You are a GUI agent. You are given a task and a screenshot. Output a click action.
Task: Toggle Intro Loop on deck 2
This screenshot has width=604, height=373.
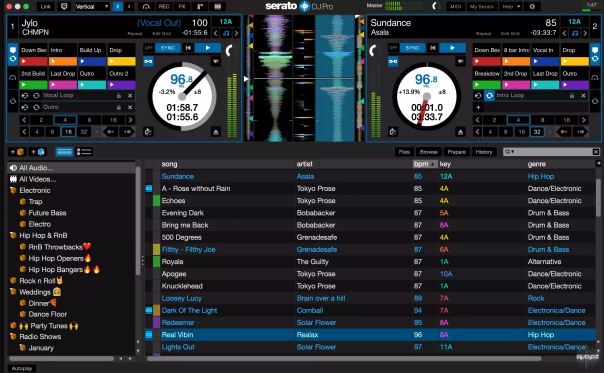click(x=489, y=95)
